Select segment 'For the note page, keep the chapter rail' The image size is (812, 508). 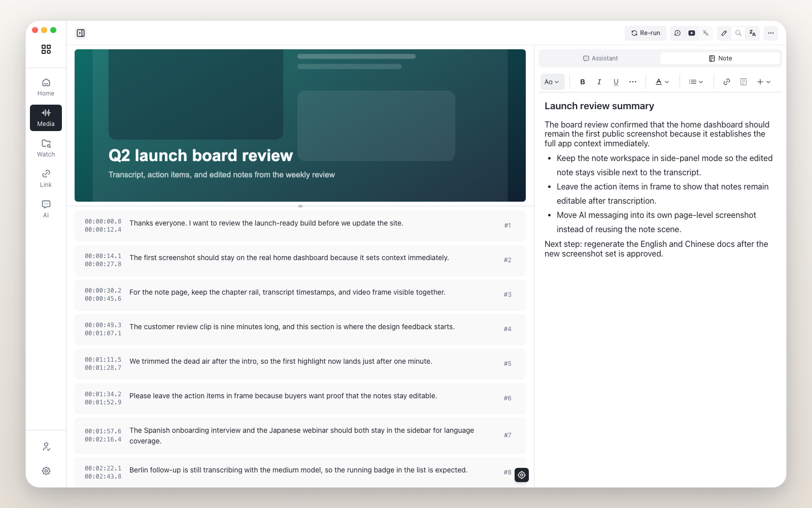click(300, 295)
